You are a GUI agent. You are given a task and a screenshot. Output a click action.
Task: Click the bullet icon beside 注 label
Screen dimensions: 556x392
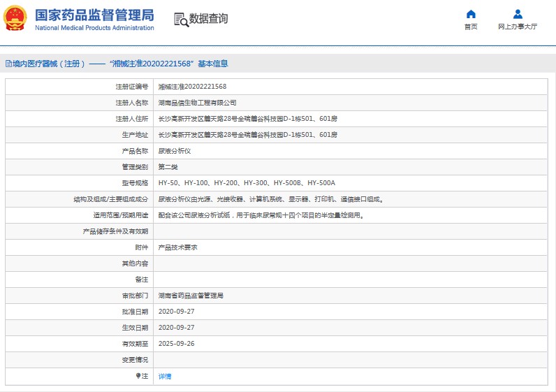click(138, 376)
